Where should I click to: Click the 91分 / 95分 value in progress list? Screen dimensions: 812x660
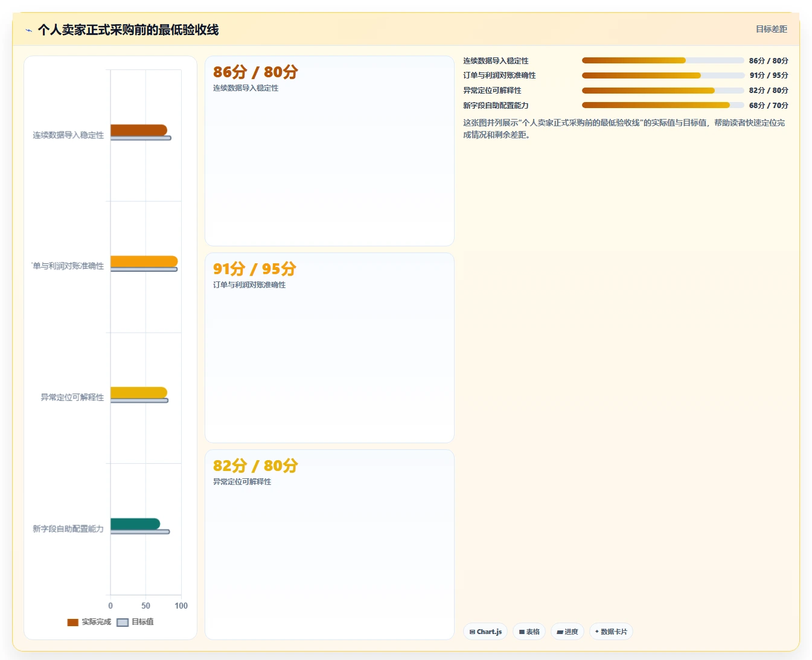769,75
